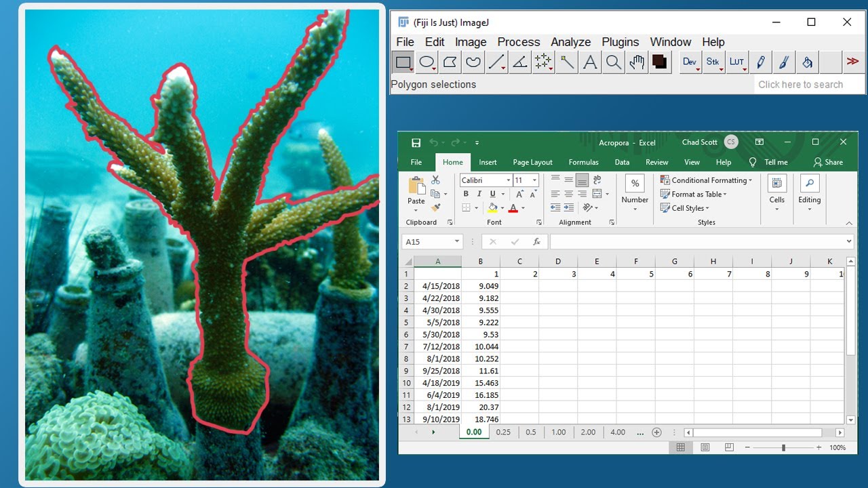Toggle Underline formatting in Excel
The height and width of the screenshot is (488, 868).
point(493,195)
